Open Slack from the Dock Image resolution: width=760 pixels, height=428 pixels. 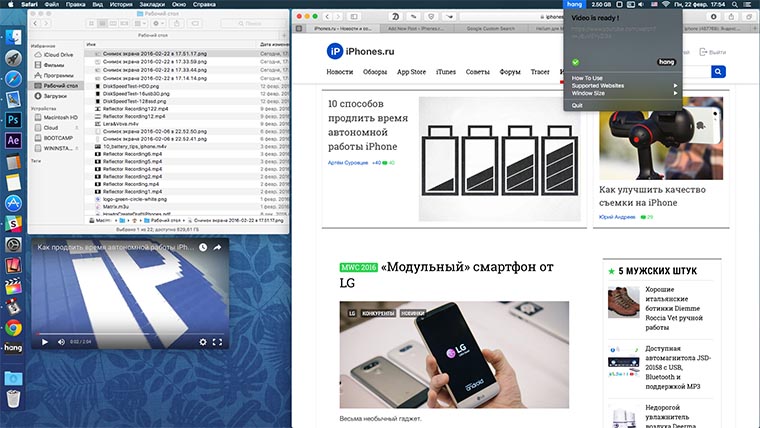(13, 224)
